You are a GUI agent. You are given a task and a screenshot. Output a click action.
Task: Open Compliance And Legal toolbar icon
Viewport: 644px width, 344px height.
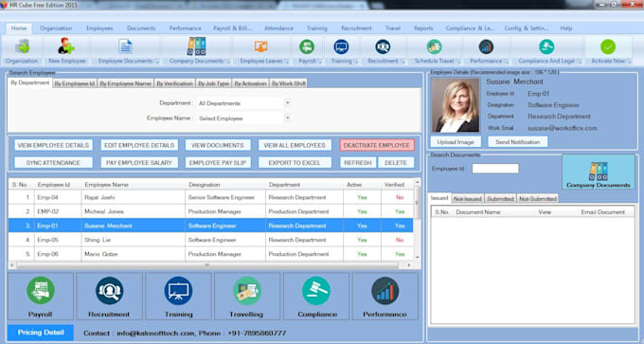click(x=546, y=46)
